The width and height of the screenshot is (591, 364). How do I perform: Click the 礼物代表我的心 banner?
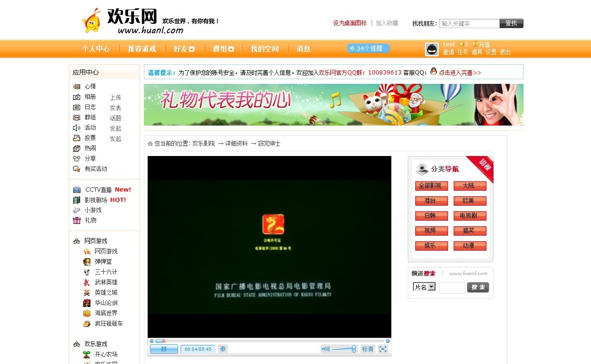pyautogui.click(x=333, y=104)
